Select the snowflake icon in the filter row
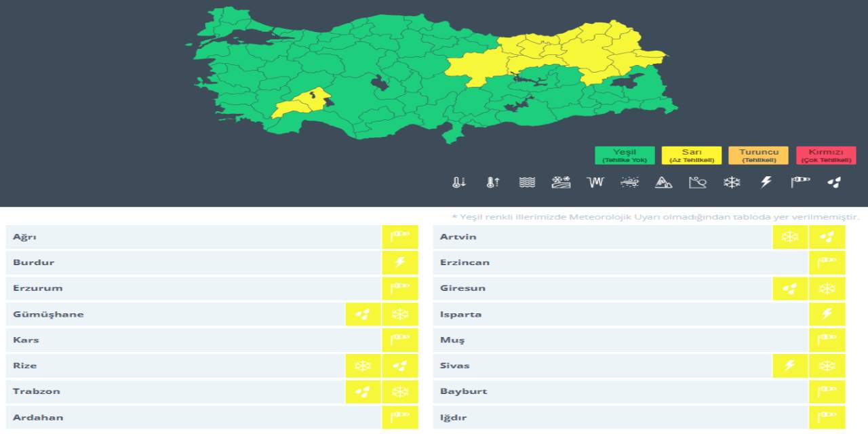Screen dimensions: 868x434 tap(732, 182)
